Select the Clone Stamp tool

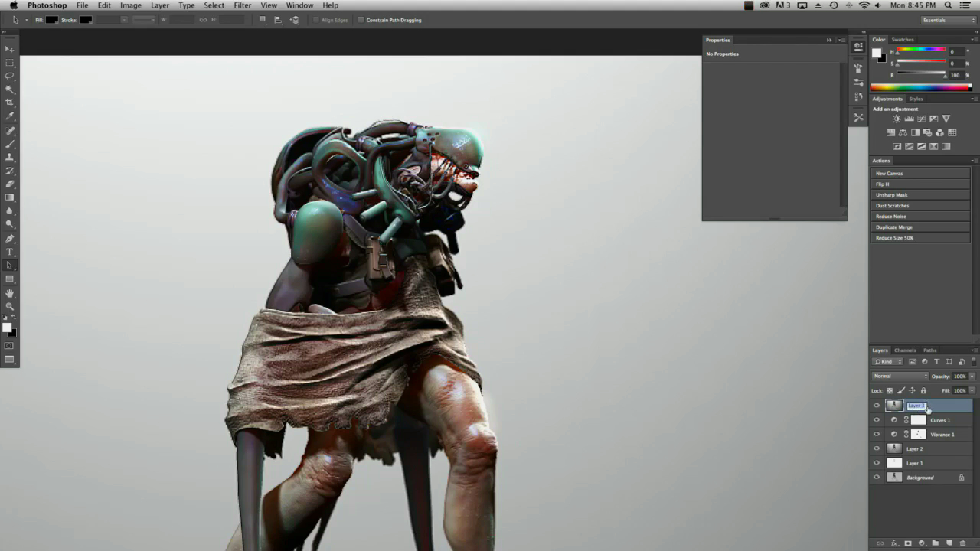[x=10, y=157]
